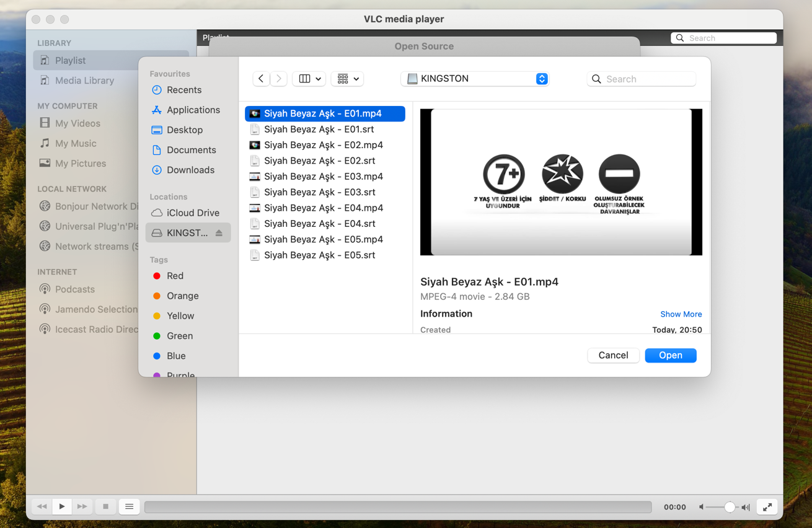
Task: Open the group-by grid dropdown
Action: point(348,79)
